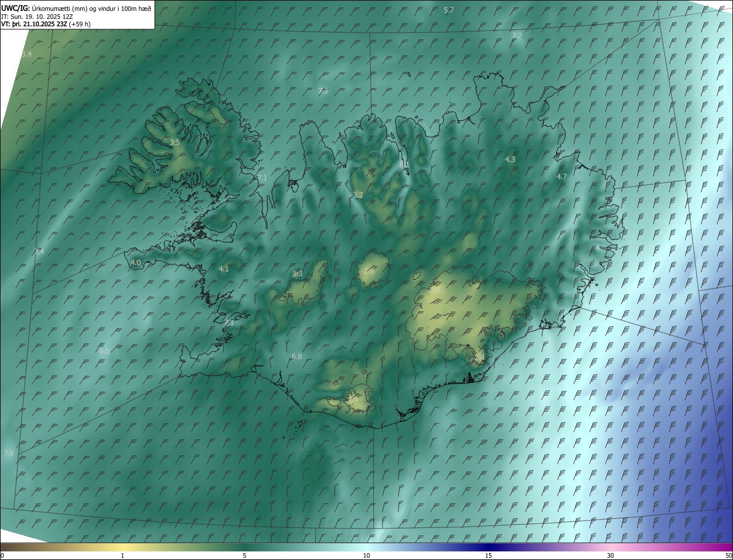
Task: Click the 8.0 value label on the map
Action: tap(104, 352)
